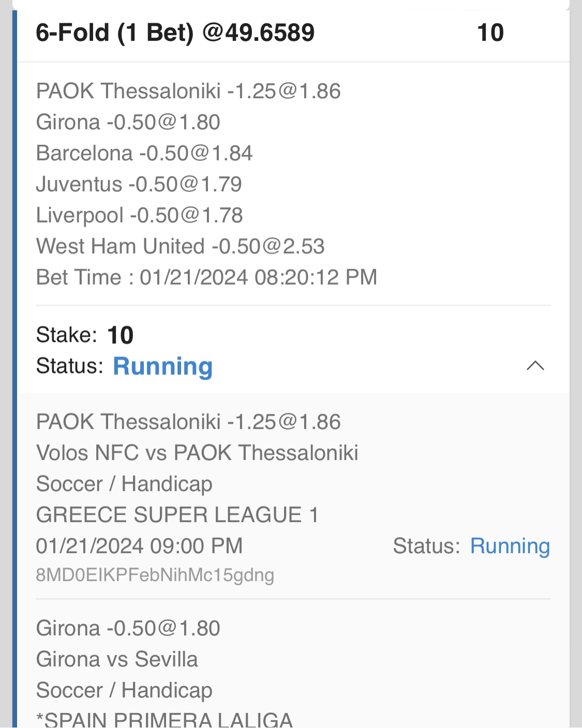The width and height of the screenshot is (582, 728).
Task: Click Soccer / Handicap under Girona vs Sevilla
Action: tap(124, 690)
